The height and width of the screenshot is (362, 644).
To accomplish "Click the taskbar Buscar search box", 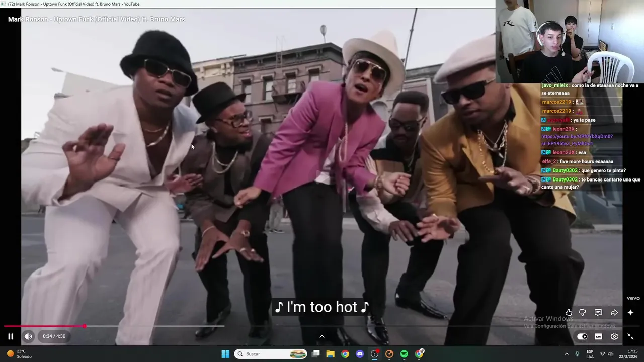I will (x=271, y=354).
